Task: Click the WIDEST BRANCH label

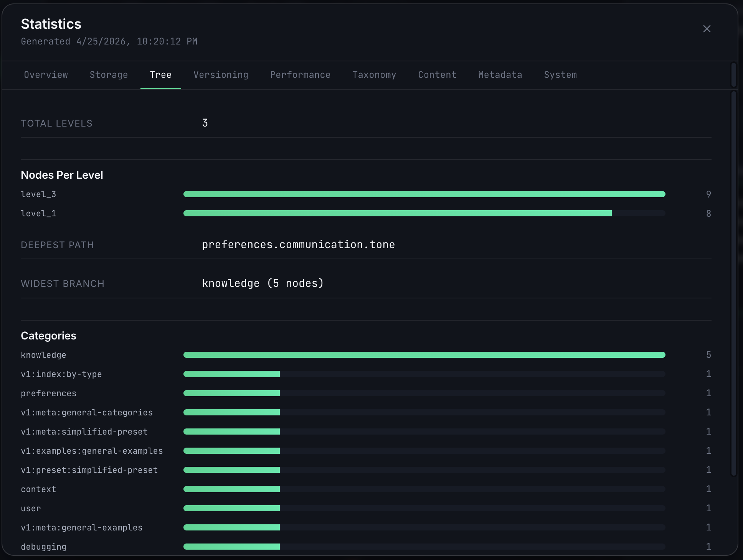Action: (x=63, y=284)
